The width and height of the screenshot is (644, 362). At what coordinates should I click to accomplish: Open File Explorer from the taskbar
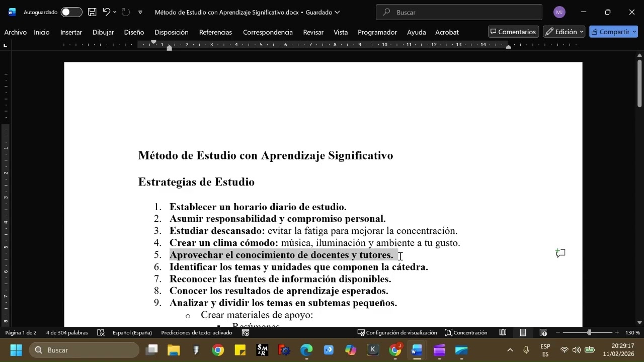[x=173, y=350]
